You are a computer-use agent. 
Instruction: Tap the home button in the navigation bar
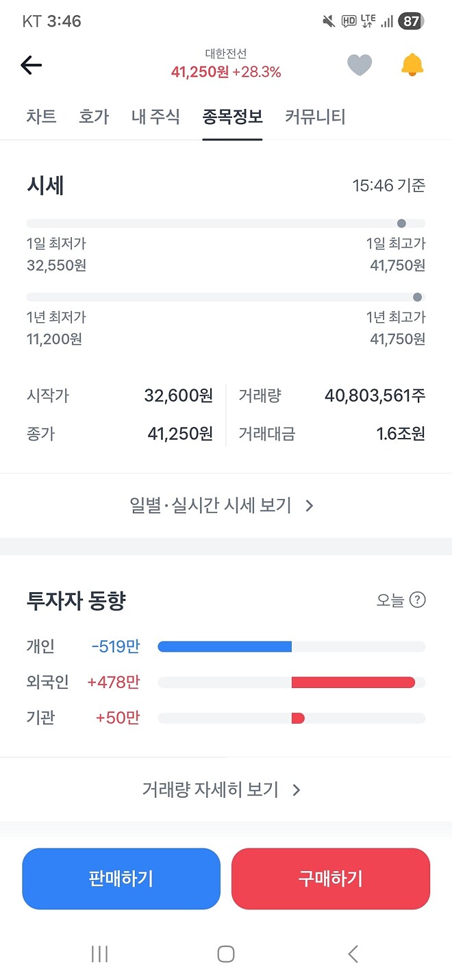click(x=226, y=953)
